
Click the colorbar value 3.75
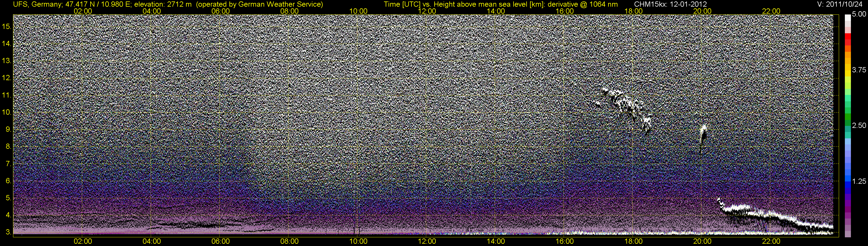[x=859, y=70]
